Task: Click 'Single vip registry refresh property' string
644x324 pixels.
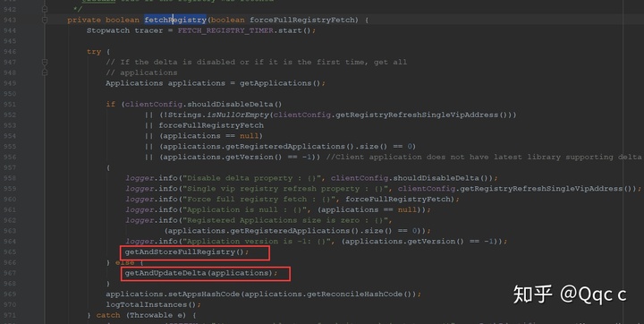Action: click(x=286, y=189)
